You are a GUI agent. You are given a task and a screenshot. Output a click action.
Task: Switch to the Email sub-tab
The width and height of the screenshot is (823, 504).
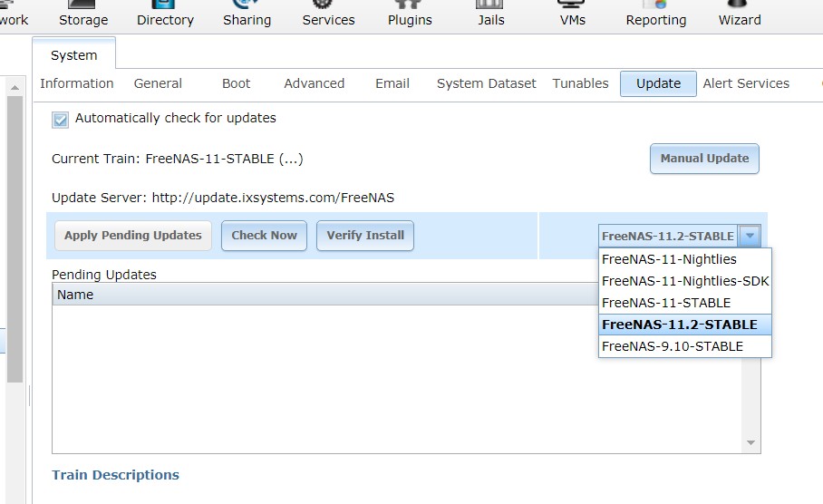(392, 83)
